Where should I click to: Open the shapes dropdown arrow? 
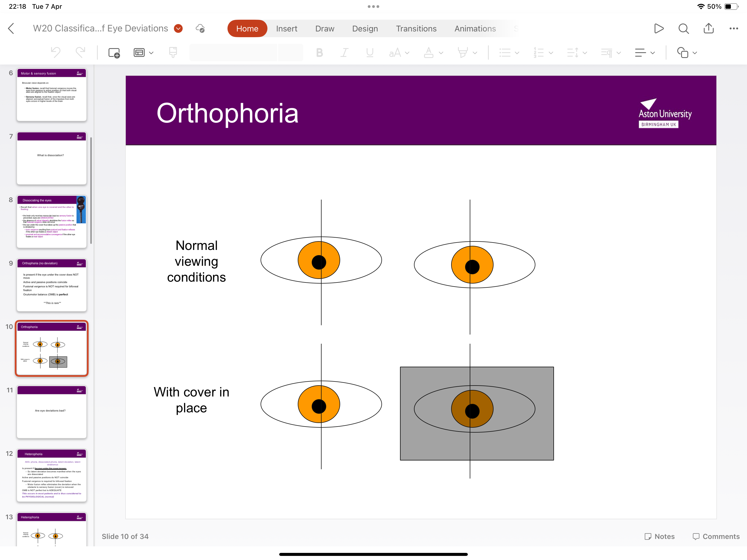tap(695, 53)
